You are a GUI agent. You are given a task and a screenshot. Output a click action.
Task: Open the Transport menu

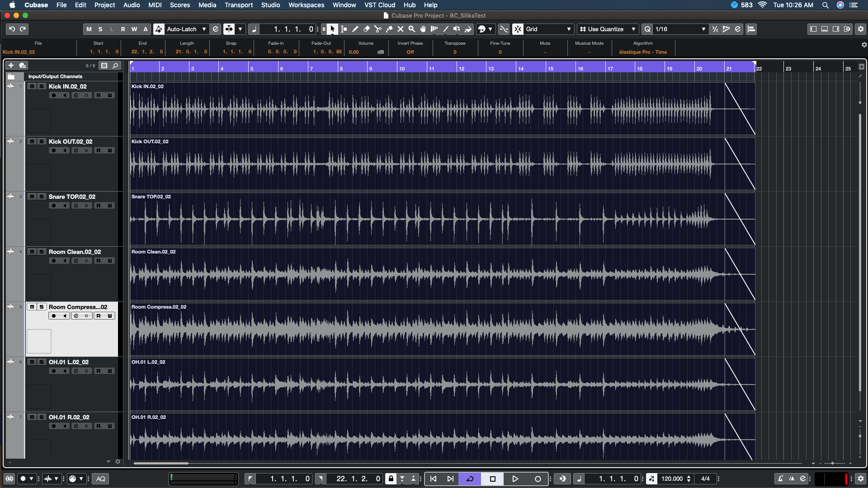pos(239,5)
